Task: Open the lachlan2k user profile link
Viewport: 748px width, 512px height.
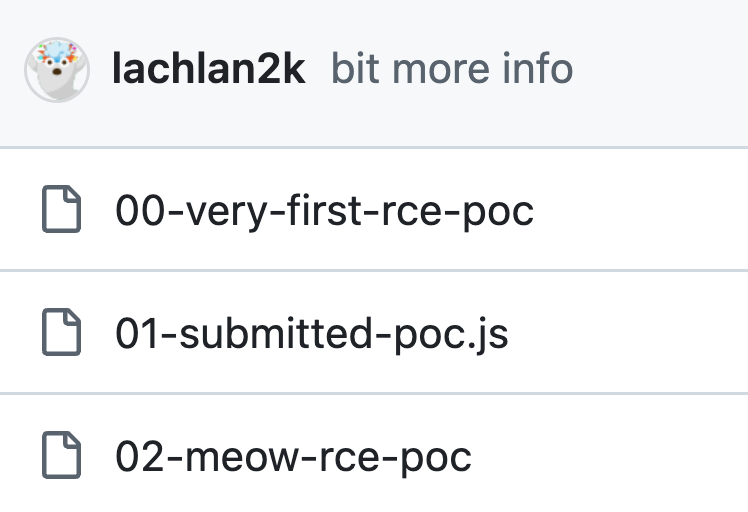Action: [x=208, y=70]
